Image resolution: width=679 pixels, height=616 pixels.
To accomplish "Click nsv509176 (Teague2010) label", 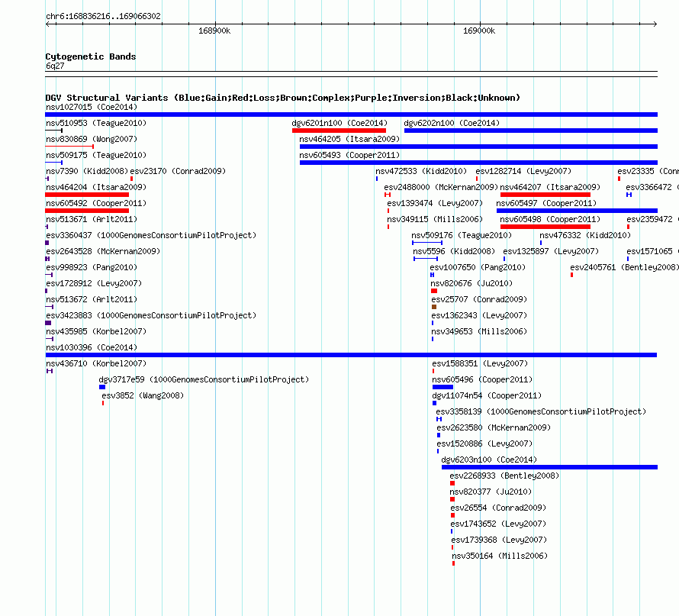I will tap(462, 235).
